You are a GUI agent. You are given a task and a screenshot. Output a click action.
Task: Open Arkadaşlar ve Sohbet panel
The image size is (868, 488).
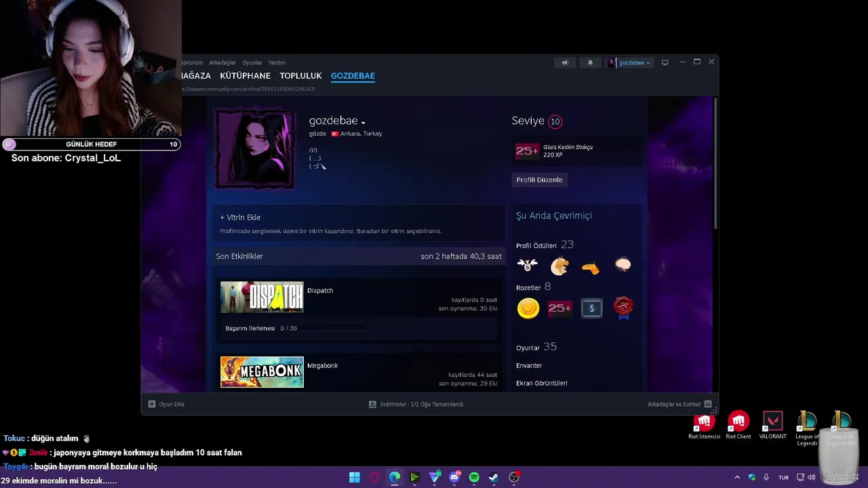coord(679,404)
